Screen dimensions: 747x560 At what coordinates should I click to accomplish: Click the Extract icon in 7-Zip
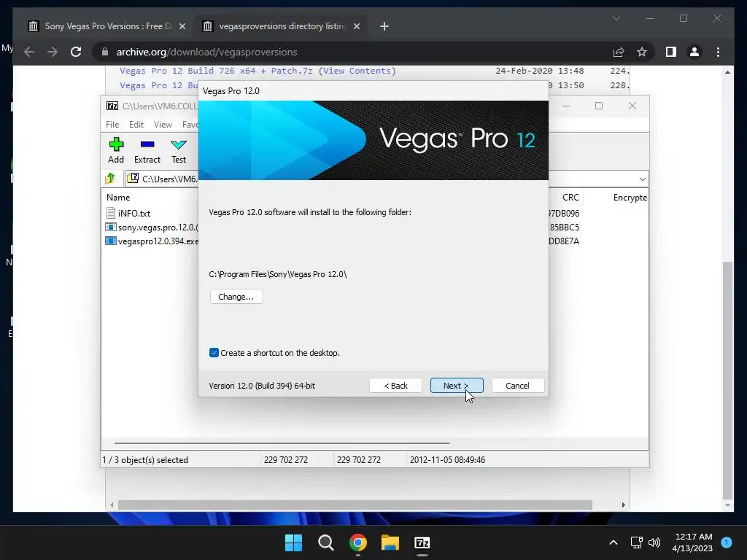(x=147, y=150)
